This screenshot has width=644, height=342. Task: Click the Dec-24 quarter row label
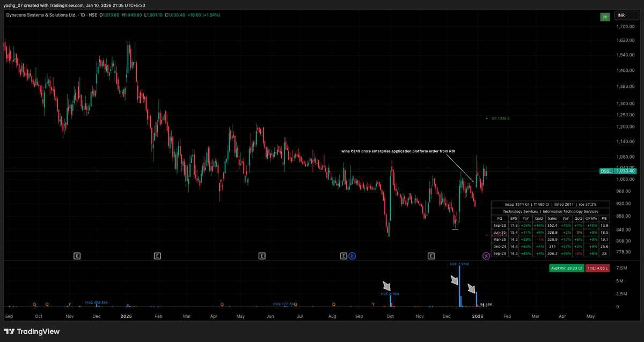click(500, 247)
